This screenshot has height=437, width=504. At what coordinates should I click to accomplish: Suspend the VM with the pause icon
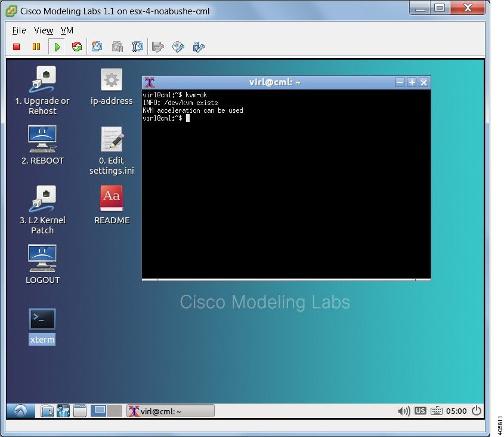[x=36, y=47]
